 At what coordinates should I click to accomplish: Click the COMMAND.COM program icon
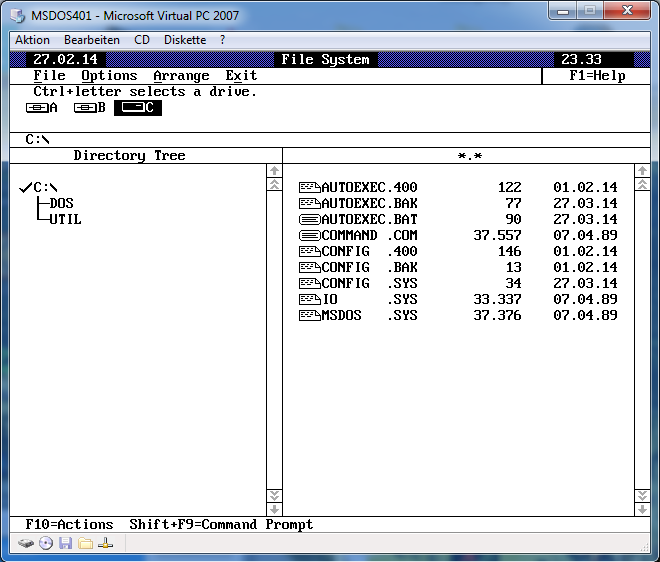[x=309, y=235]
